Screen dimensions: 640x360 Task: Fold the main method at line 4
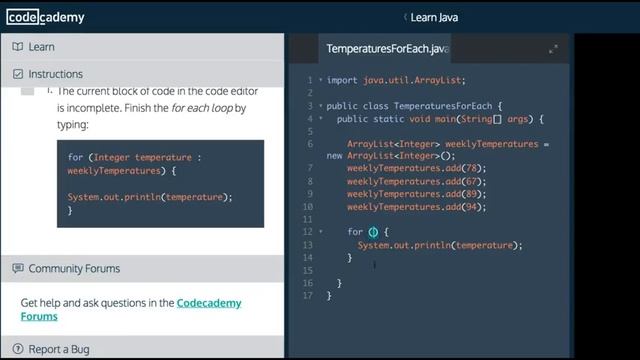[x=321, y=118]
